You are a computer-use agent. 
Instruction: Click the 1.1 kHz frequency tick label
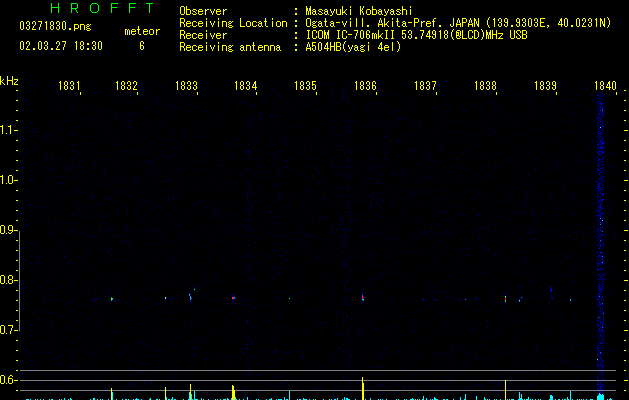coord(8,130)
